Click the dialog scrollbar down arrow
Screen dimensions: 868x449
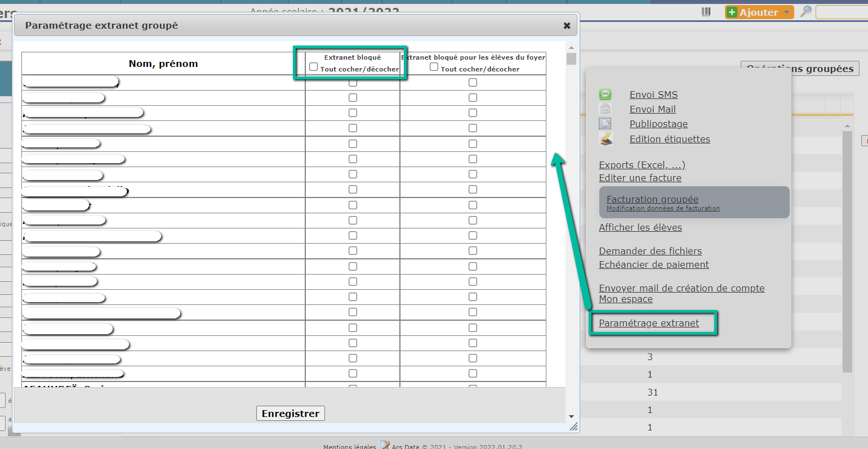(571, 416)
